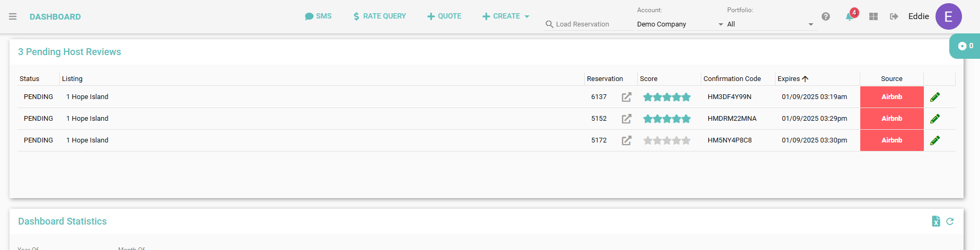Open the apps grid icon
The width and height of the screenshot is (980, 250).
pyautogui.click(x=874, y=16)
